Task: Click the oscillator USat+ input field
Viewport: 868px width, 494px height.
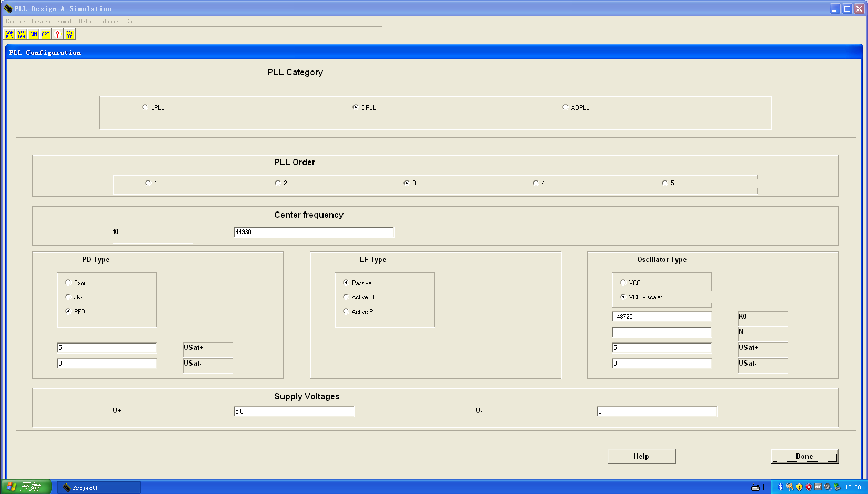Action: coord(662,348)
